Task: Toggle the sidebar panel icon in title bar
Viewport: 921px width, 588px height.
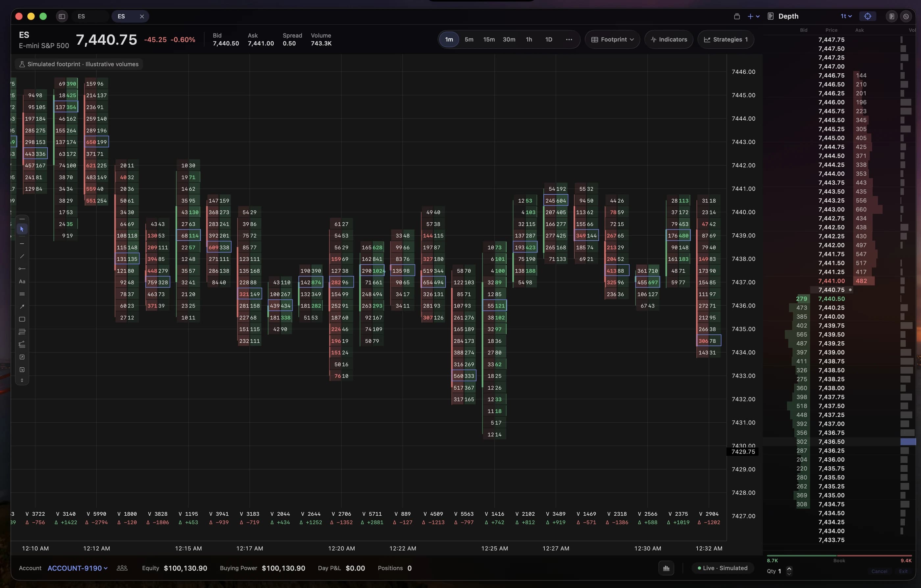Action: [62, 16]
